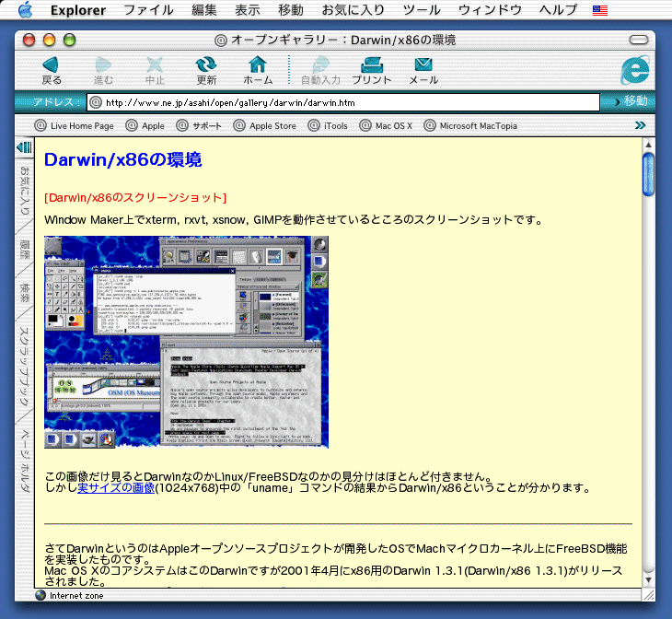Screen dimensions: 672x619
Task: Open the Apple menu
Action: coord(25,9)
